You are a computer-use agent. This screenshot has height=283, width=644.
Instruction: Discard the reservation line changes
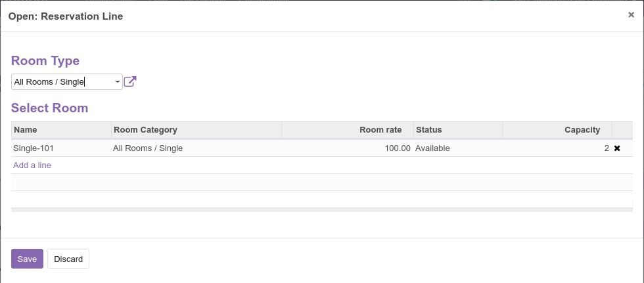click(68, 259)
